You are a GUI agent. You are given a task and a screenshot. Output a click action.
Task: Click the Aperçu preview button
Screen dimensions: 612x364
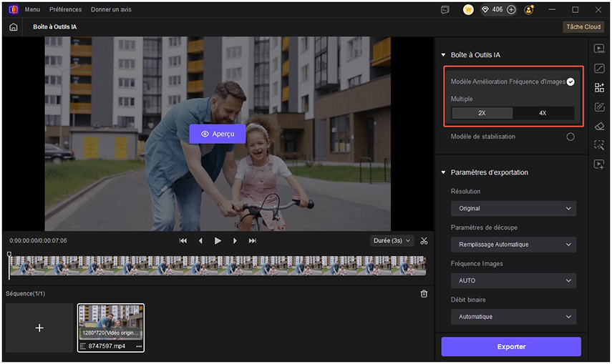[x=218, y=134]
